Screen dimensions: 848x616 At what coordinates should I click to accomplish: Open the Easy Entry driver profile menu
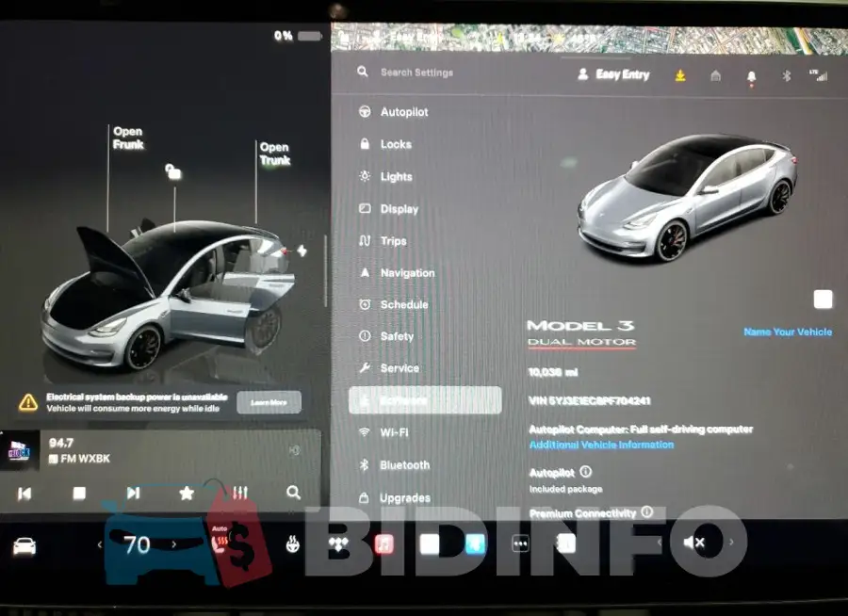pyautogui.click(x=613, y=74)
